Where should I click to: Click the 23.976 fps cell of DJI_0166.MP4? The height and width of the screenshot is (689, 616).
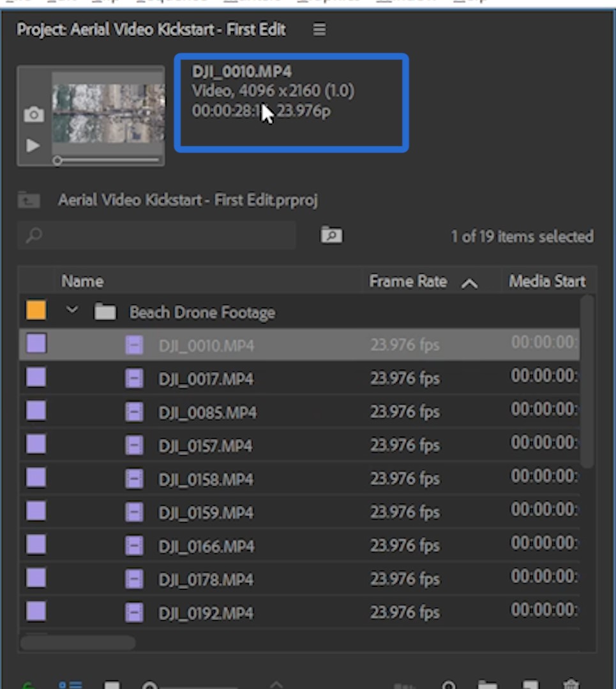coord(405,545)
